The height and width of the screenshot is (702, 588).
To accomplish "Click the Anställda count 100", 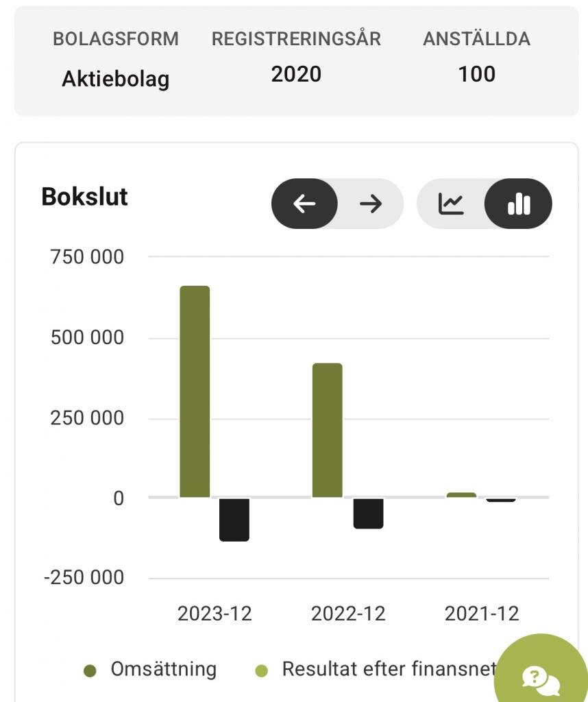I will 476,74.
